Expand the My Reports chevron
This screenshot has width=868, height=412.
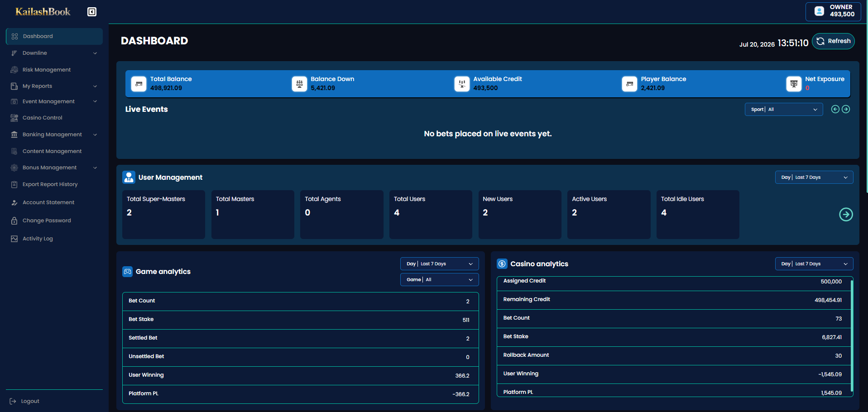(x=95, y=86)
